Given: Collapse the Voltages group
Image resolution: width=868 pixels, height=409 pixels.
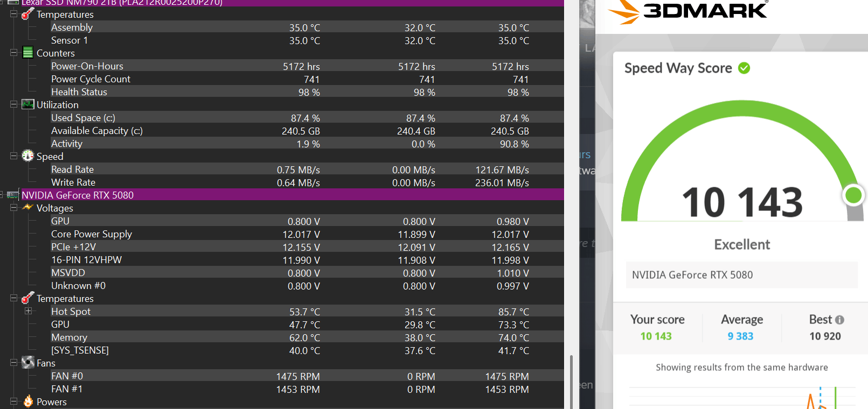Looking at the screenshot, I should pyautogui.click(x=14, y=208).
